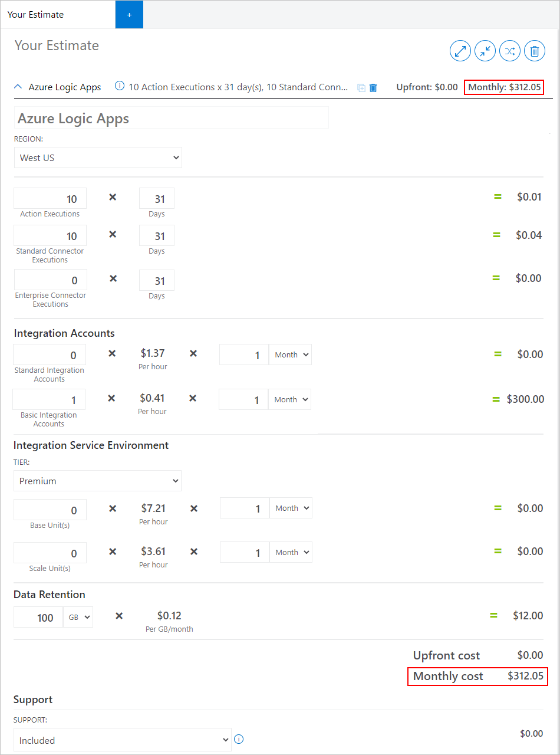
Task: Open the REGION dropdown showing West US
Action: point(98,157)
